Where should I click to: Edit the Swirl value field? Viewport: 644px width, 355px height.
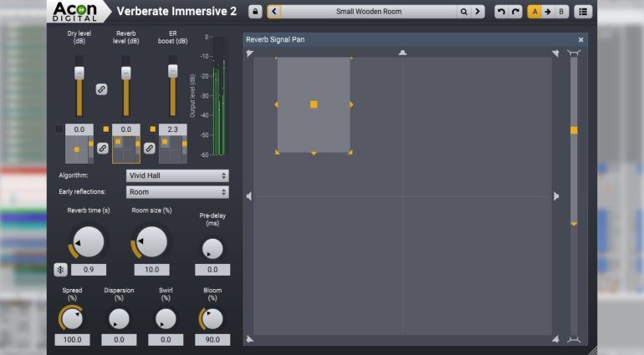click(166, 340)
